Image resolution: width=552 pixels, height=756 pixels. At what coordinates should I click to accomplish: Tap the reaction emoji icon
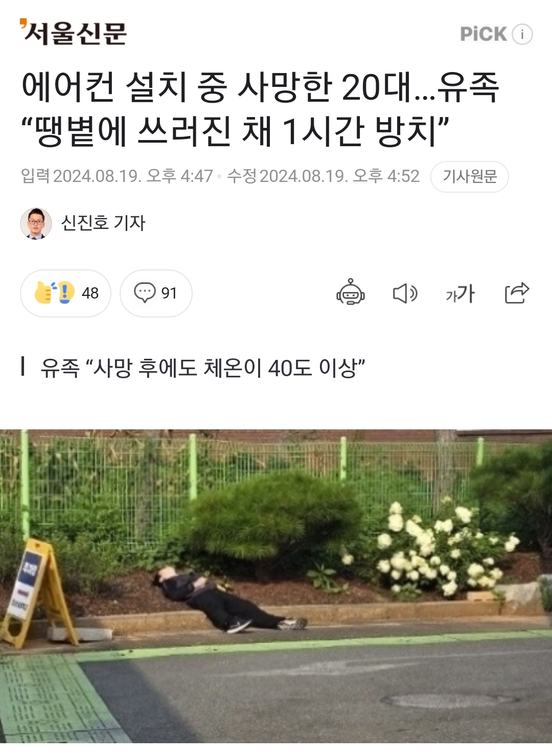[x=54, y=293]
